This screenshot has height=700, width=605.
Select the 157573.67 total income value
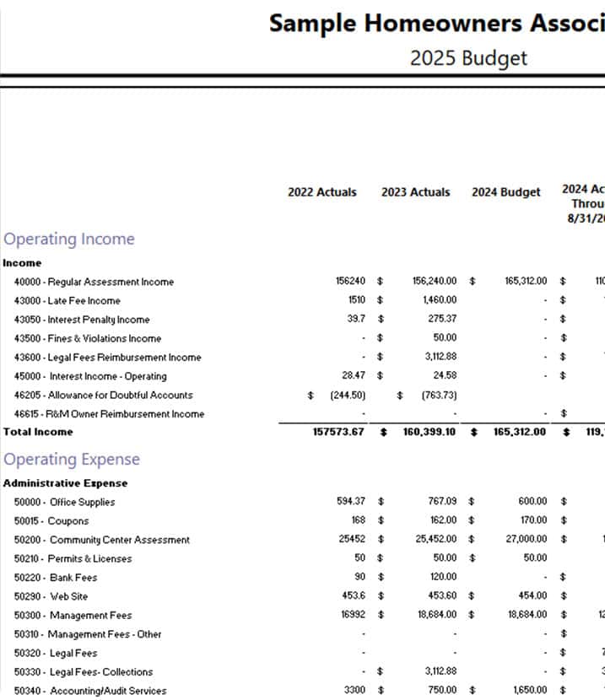tap(338, 432)
